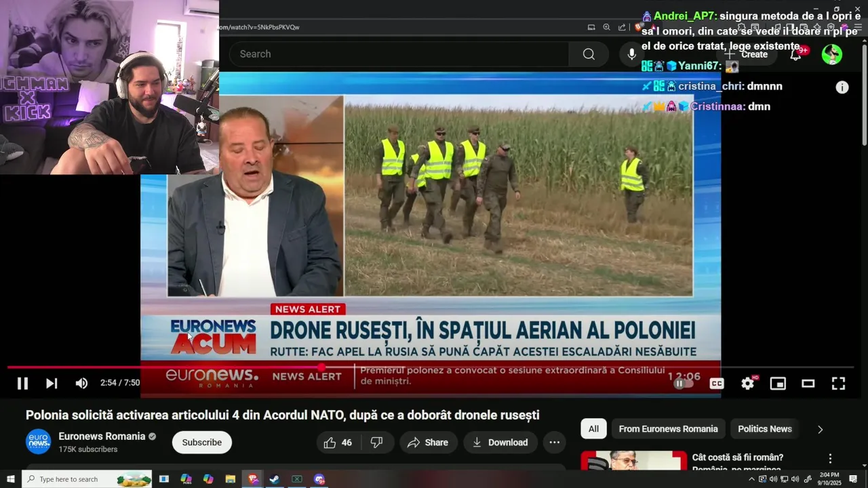868x488 pixels.
Task: Switch to miniplayer mode
Action: coord(778,384)
